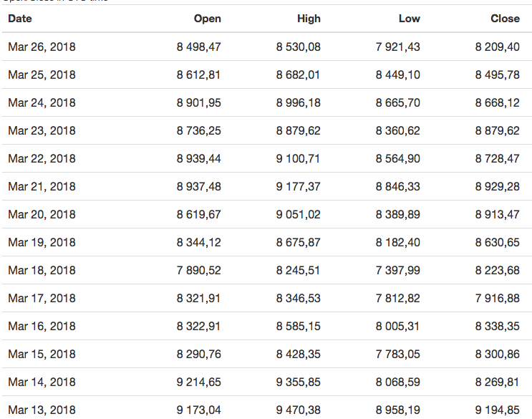Click open value 8 344,12
Viewport: 532px width, 419px height.
pos(198,242)
